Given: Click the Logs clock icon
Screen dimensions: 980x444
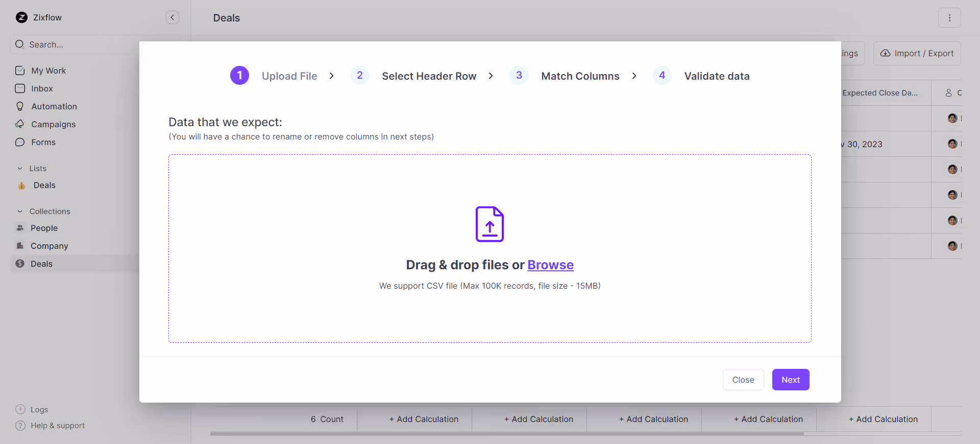Looking at the screenshot, I should pos(20,409).
